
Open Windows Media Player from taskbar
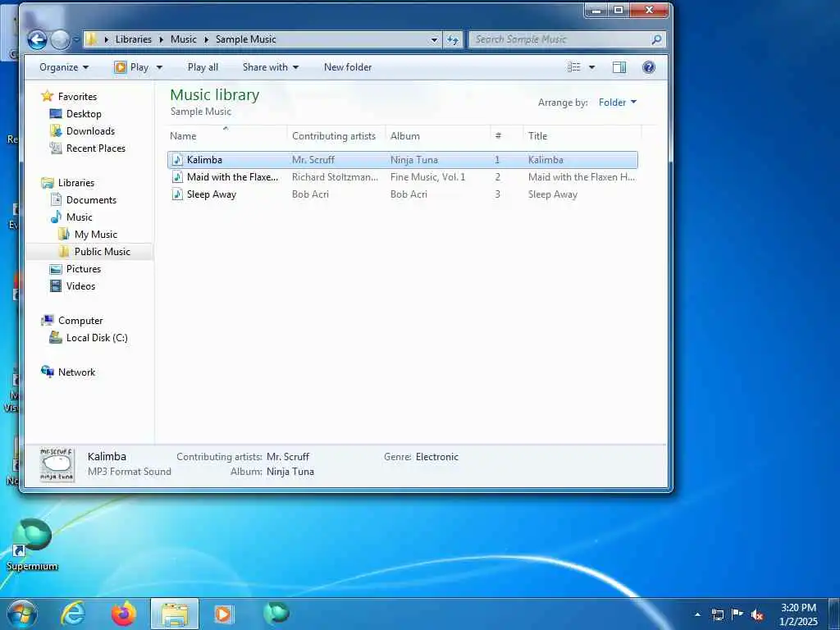[x=223, y=614]
